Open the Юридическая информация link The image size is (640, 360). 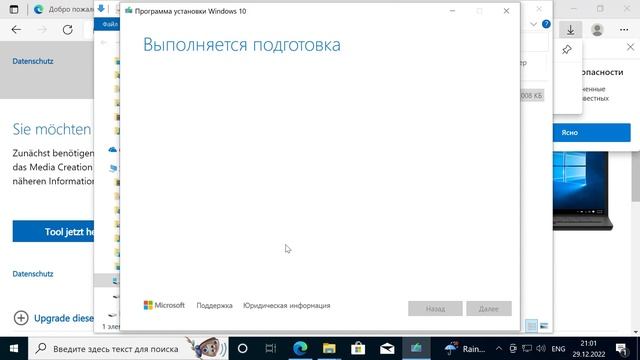coord(287,305)
